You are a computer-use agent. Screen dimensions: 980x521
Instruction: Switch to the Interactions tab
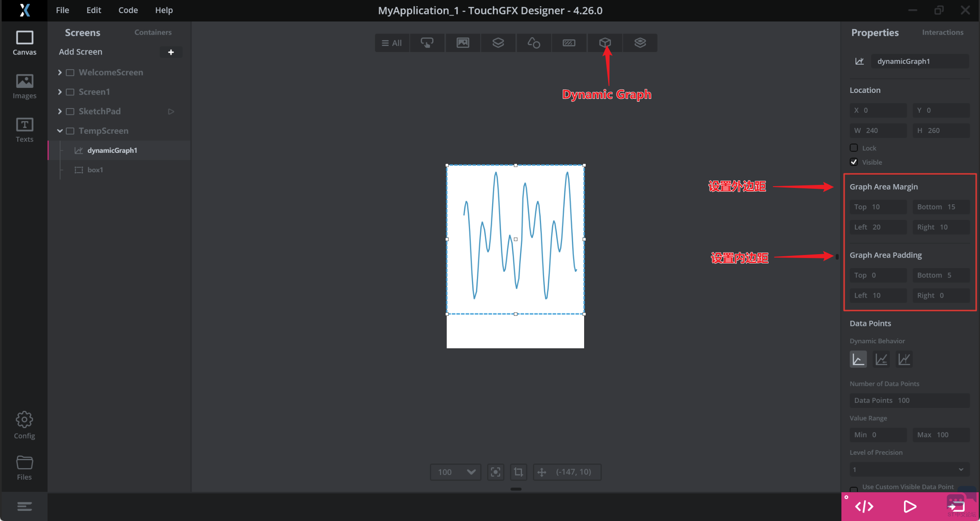click(x=942, y=33)
